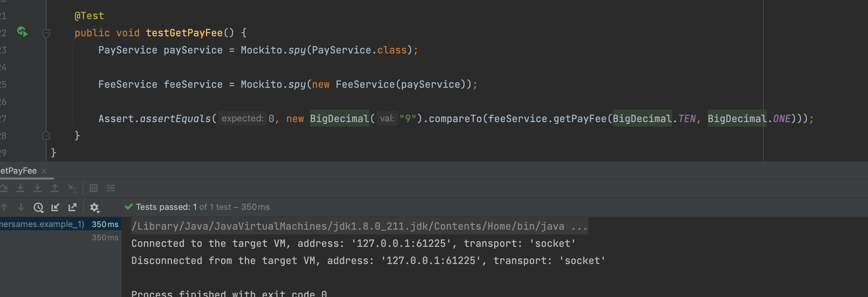Select the second test row showing only 350 ms
868x297 pixels.
(60, 237)
